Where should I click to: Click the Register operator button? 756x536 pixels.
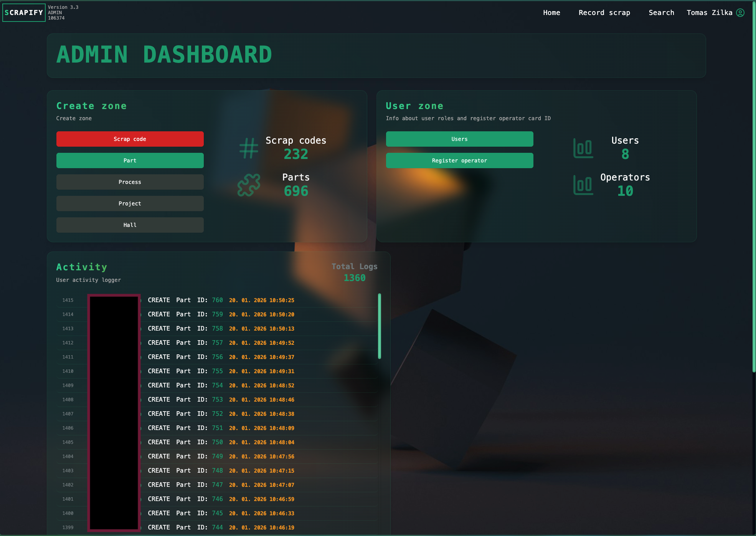point(459,160)
